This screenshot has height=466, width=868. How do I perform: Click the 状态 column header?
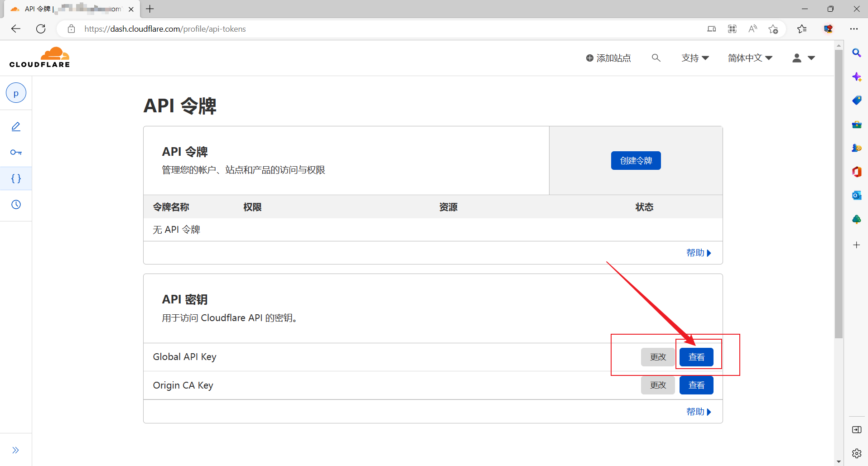644,207
